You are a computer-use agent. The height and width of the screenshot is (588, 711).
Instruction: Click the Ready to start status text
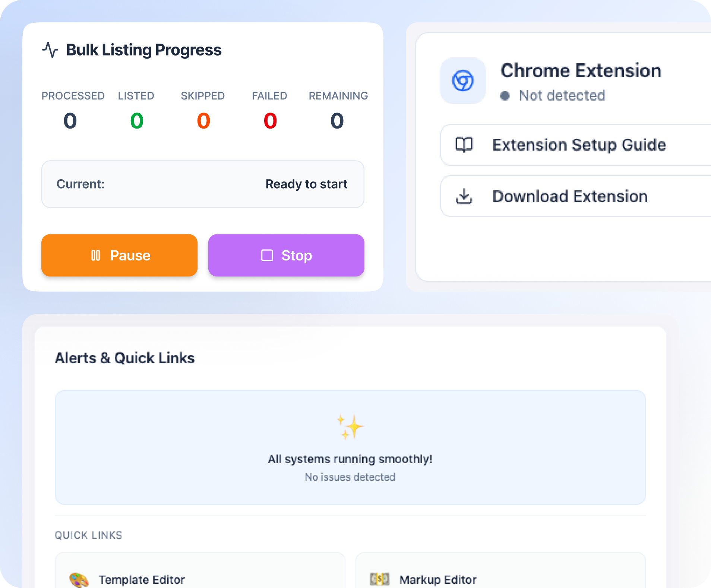tap(306, 184)
